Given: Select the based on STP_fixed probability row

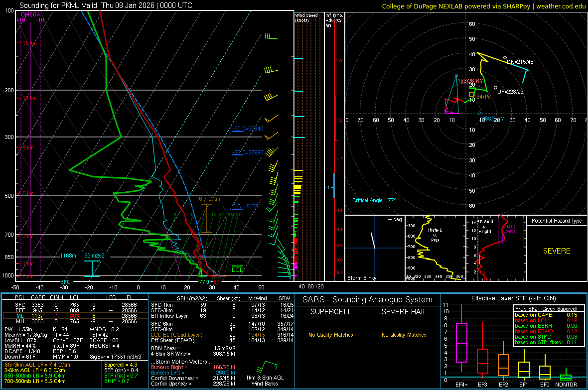Looking at the screenshot, I should point(546,342).
